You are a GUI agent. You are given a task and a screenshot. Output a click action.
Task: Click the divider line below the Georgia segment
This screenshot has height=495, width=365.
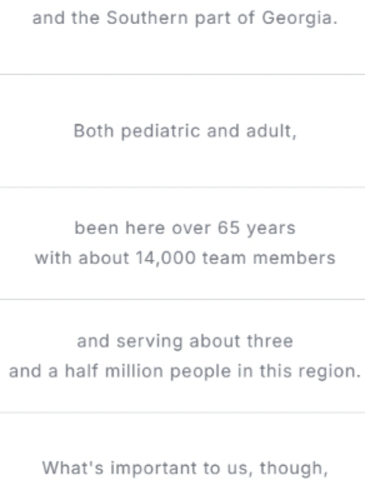pos(182,75)
